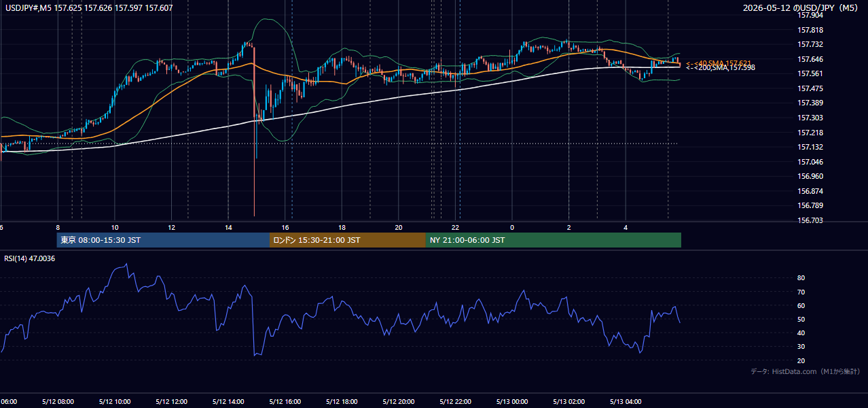
Task: Click RSI scale value 70
Action: coord(801,292)
